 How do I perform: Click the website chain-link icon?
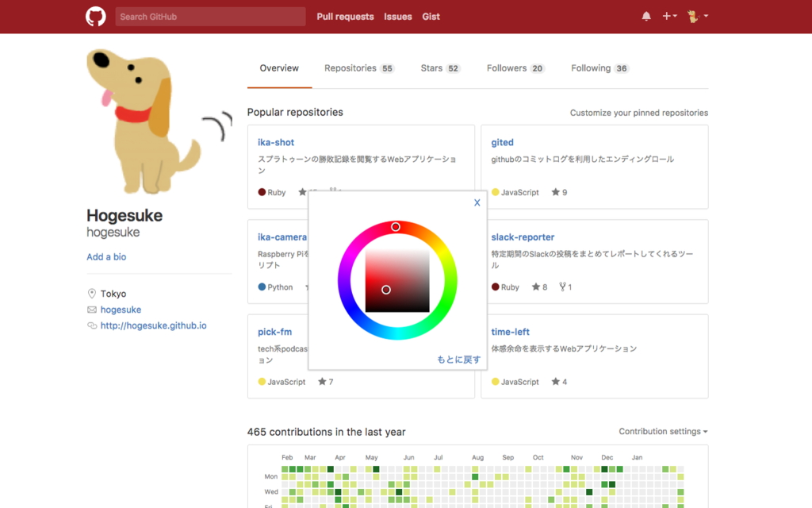(x=92, y=326)
